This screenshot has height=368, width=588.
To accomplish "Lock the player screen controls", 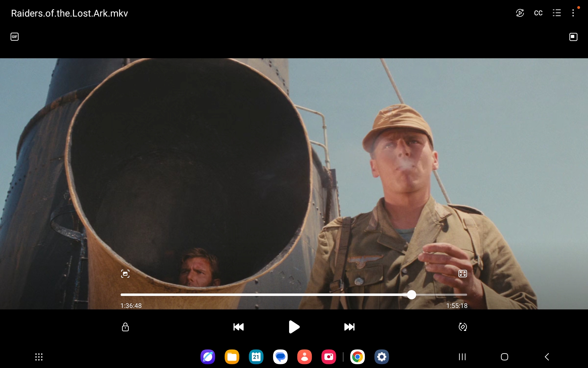I will (x=125, y=327).
